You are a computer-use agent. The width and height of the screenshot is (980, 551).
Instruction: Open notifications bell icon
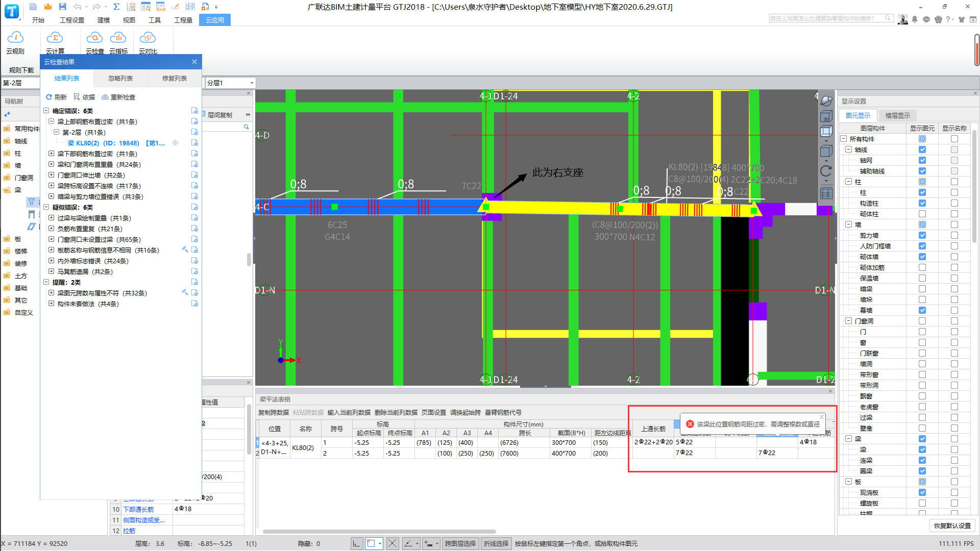915,19
